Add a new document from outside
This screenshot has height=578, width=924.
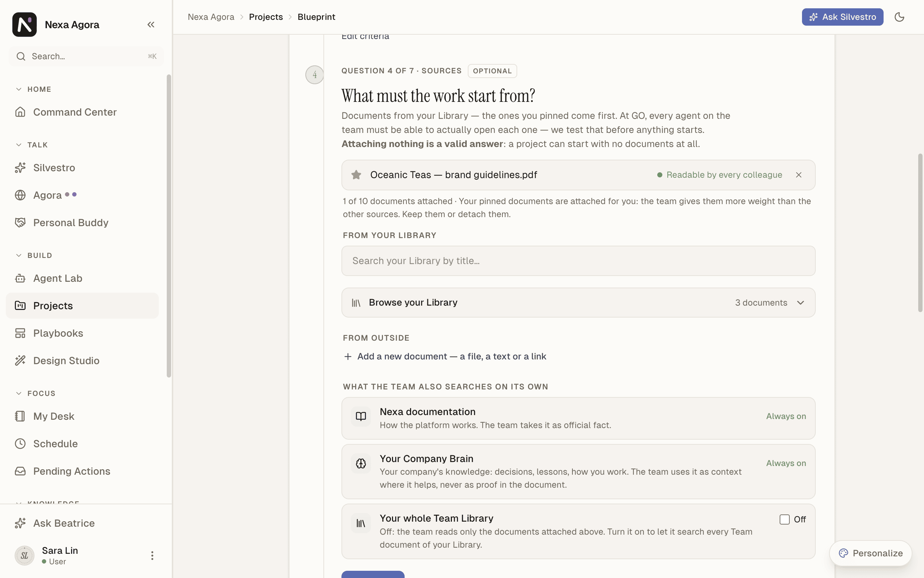(x=445, y=356)
